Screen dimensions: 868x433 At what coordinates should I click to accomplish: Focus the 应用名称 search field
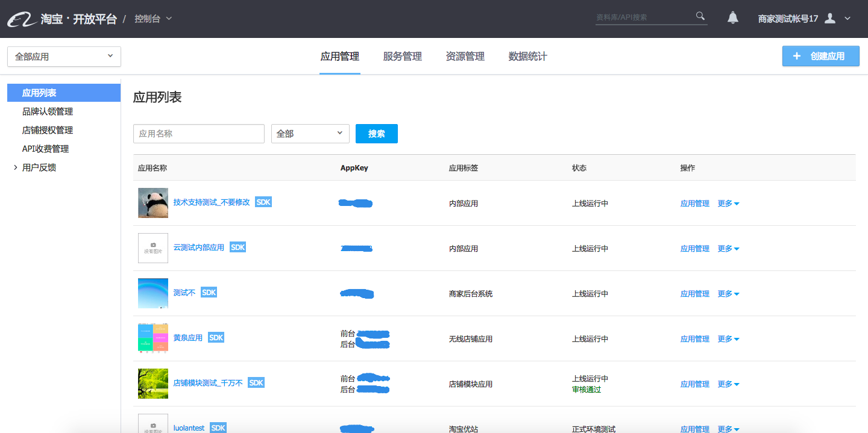[x=199, y=134]
